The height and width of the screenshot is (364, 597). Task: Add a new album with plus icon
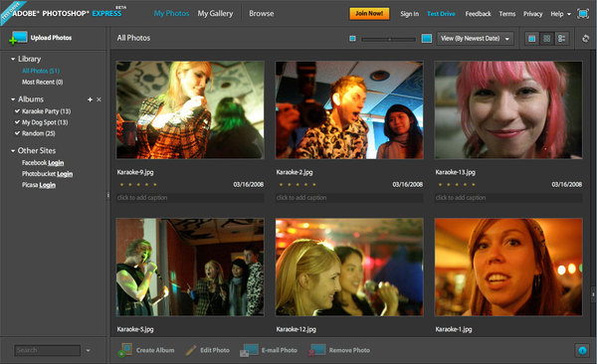[x=90, y=99]
